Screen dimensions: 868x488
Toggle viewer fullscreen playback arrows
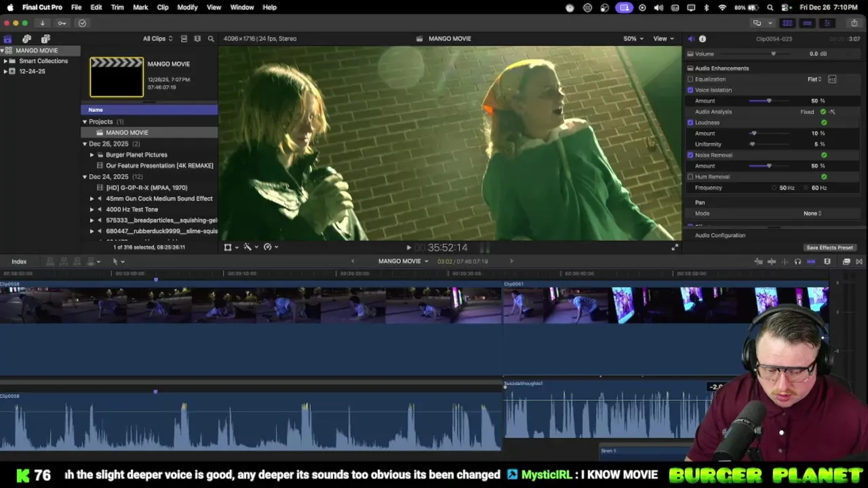(x=675, y=247)
